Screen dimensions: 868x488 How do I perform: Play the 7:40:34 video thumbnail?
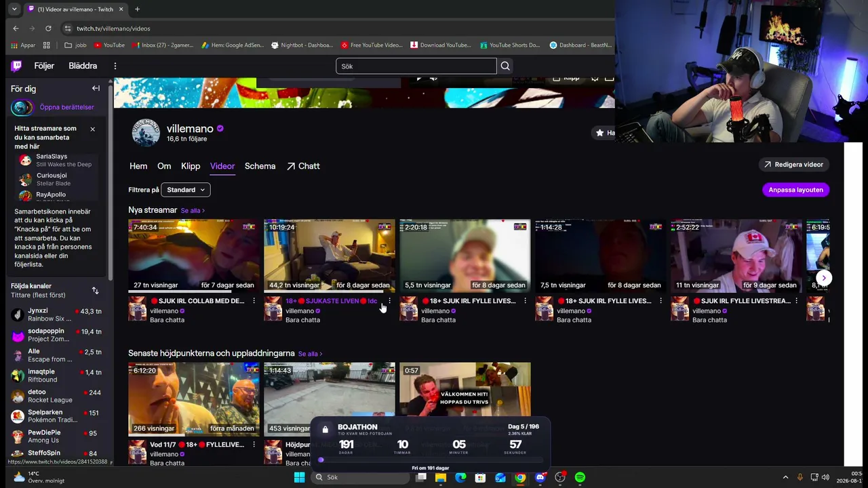194,256
